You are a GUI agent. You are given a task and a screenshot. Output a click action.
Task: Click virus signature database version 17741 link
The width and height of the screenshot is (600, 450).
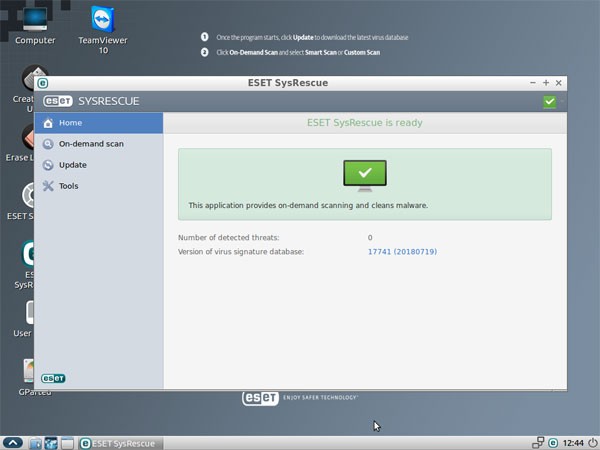tap(402, 251)
